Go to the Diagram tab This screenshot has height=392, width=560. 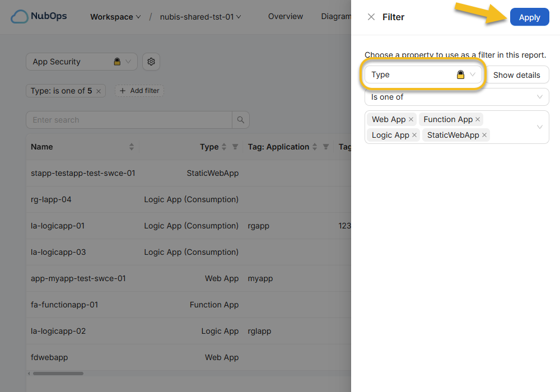pyautogui.click(x=336, y=16)
